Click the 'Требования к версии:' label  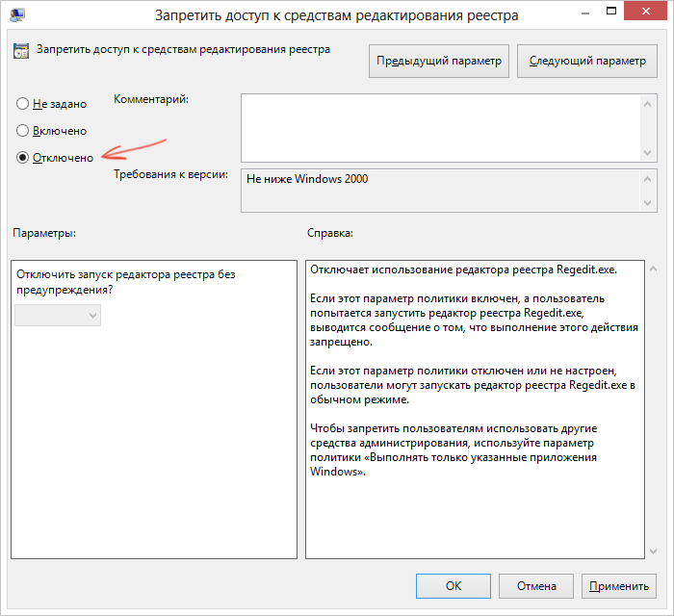170,174
